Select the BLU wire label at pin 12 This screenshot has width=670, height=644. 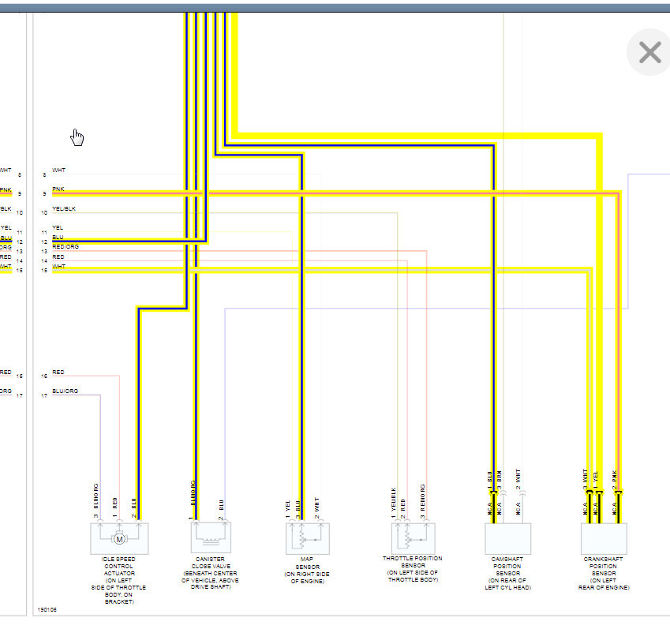point(58,238)
